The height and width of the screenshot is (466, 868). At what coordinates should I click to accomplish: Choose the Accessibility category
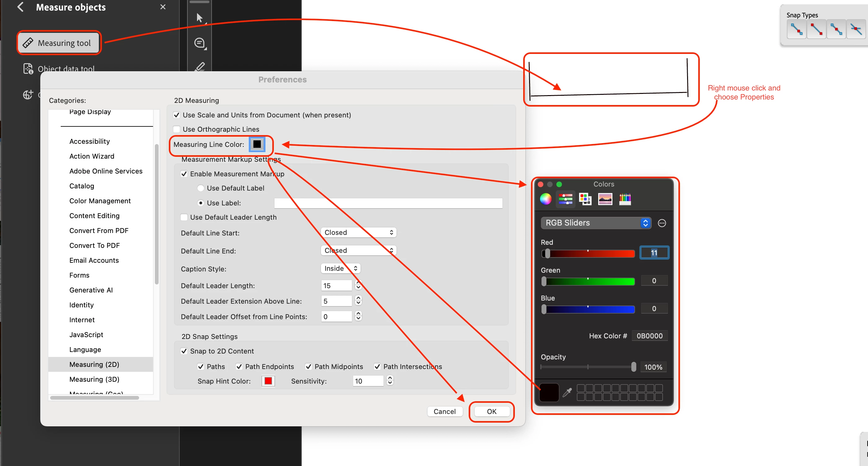90,141
